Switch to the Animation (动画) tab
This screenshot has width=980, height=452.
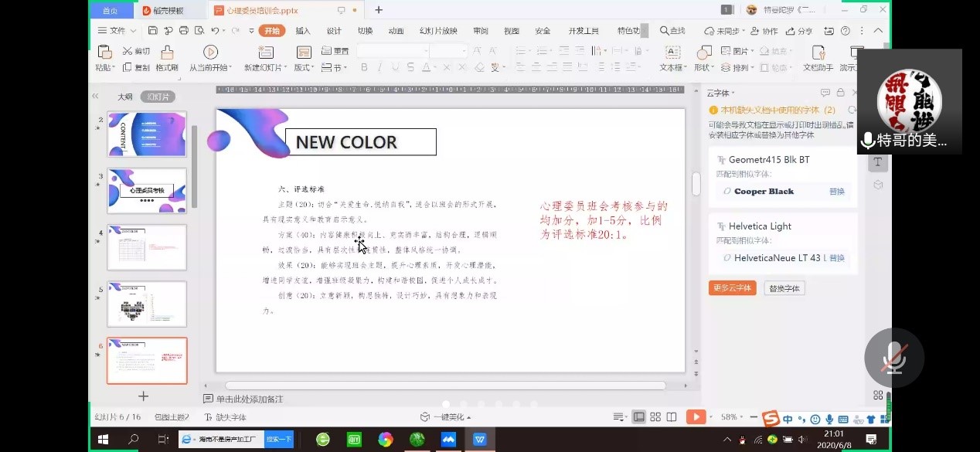pyautogui.click(x=396, y=31)
